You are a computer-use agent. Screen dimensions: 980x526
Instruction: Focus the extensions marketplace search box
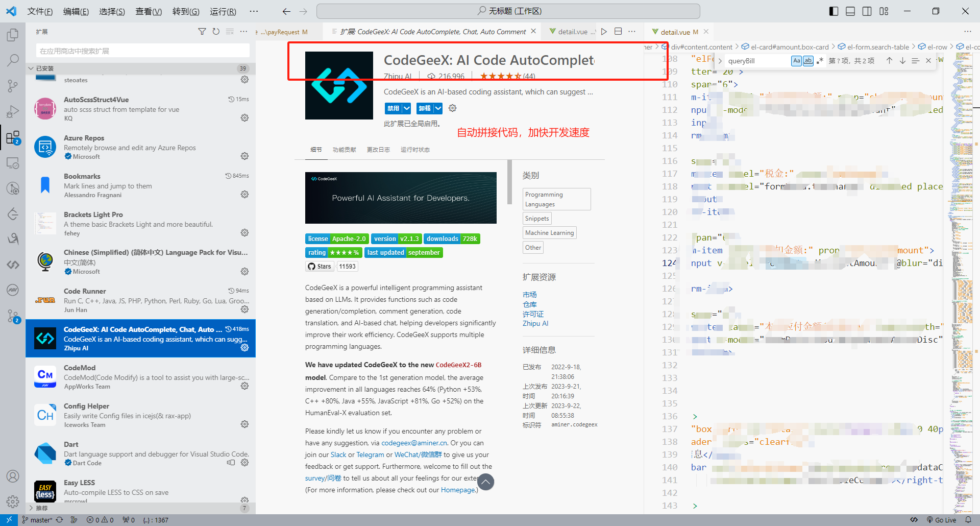[143, 51]
